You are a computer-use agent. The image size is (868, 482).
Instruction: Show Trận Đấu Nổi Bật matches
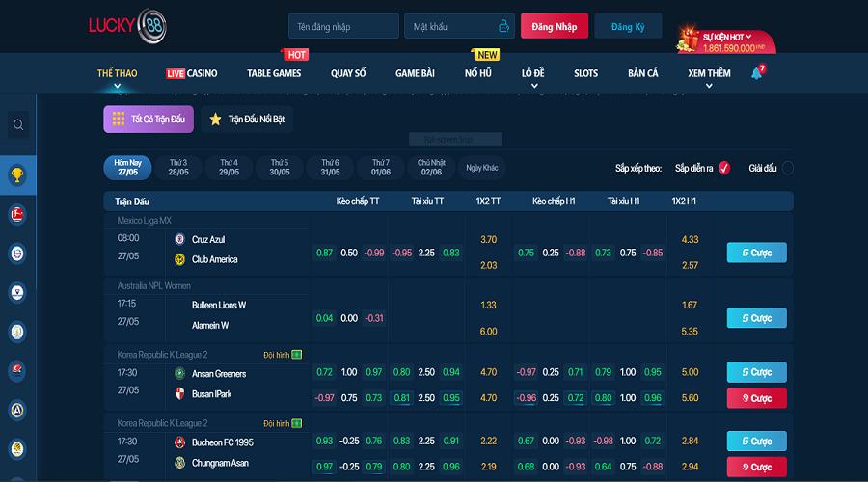tap(247, 119)
